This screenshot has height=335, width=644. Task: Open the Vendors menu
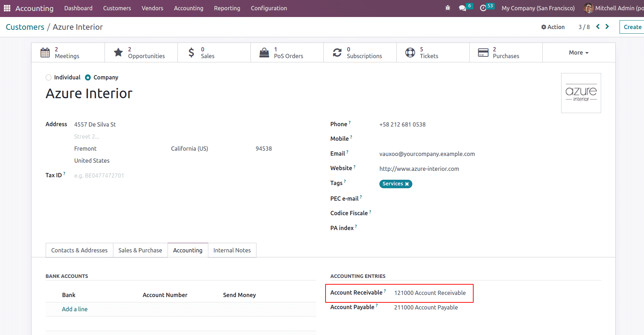pyautogui.click(x=152, y=8)
